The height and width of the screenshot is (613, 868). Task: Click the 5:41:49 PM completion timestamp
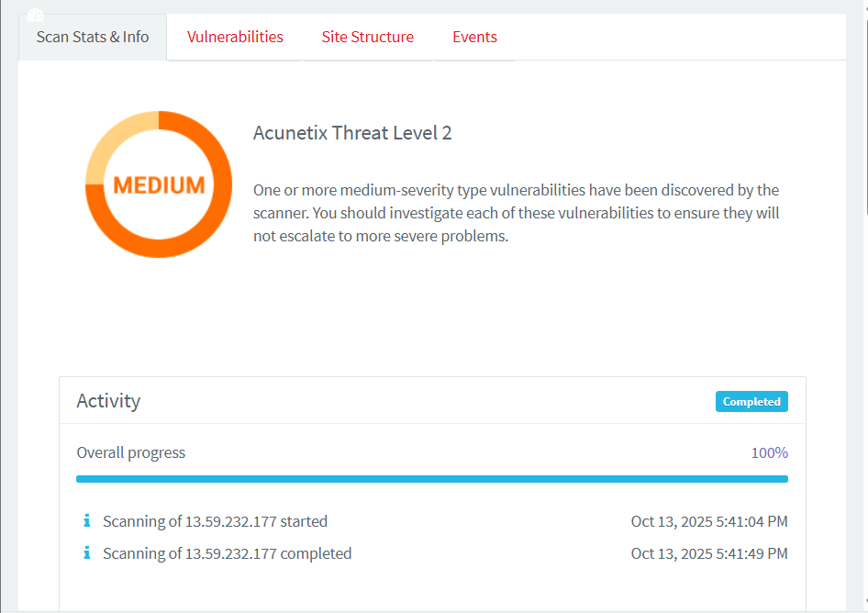(708, 553)
